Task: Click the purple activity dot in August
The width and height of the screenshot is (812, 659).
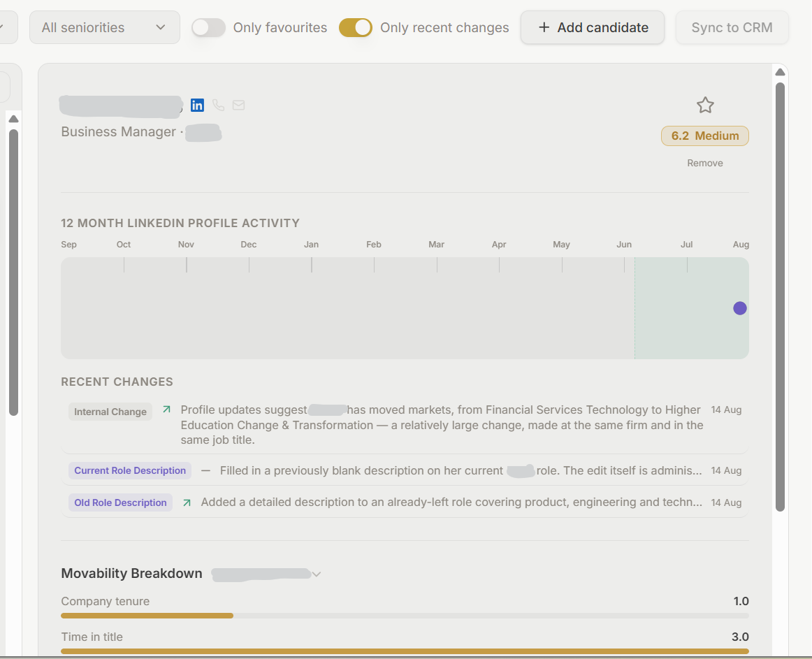Action: click(x=740, y=308)
